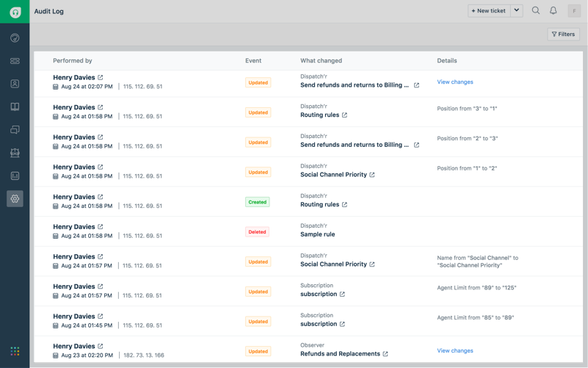Open link icon for Send refunds row at 02:07 PM
Viewport: 588px width, 368px height.
pos(416,85)
